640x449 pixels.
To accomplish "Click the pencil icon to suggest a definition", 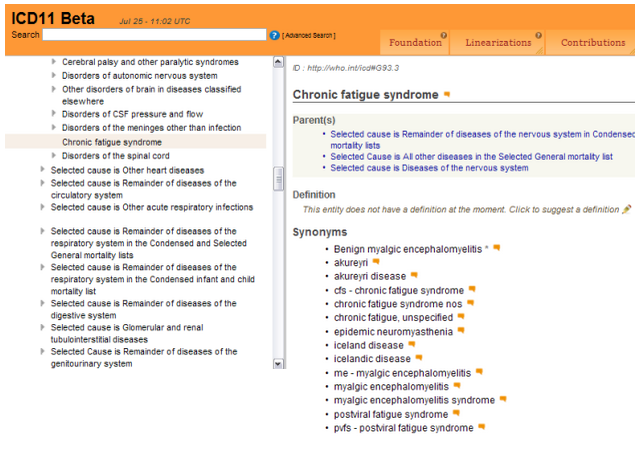I will pos(627,209).
